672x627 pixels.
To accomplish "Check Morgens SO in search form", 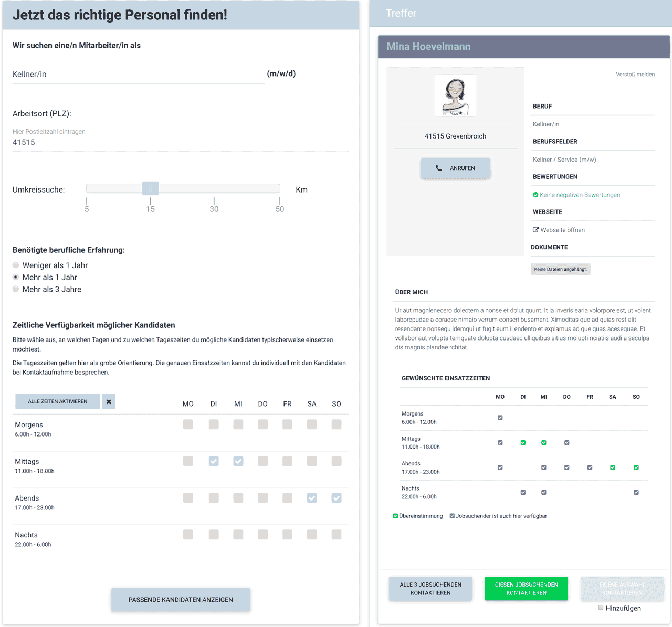I will pyautogui.click(x=337, y=424).
